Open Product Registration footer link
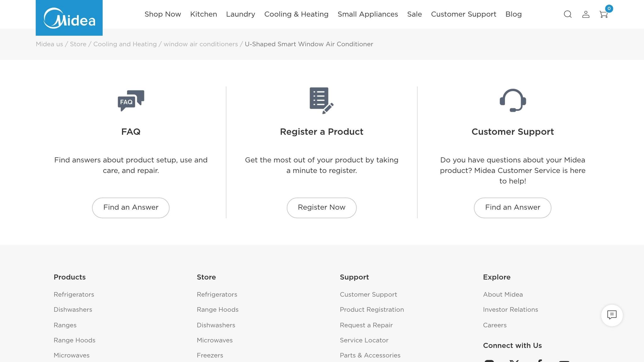Image resolution: width=644 pixels, height=362 pixels. pyautogui.click(x=372, y=310)
